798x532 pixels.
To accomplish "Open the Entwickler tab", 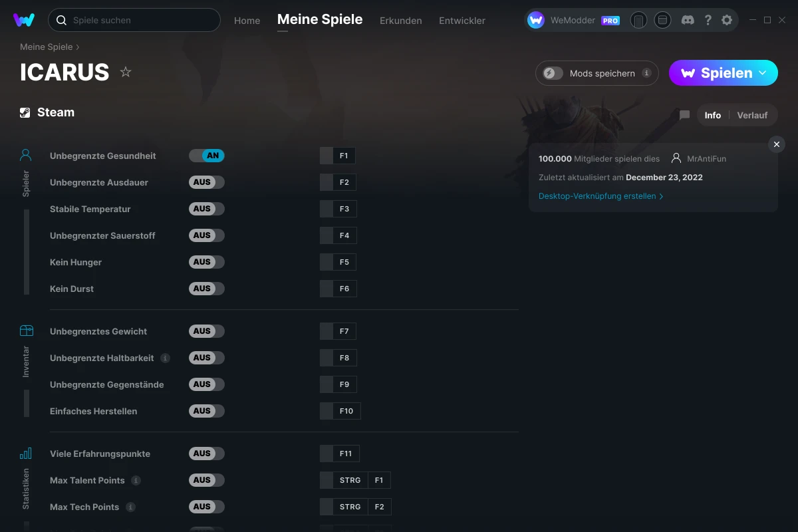I will (462, 21).
